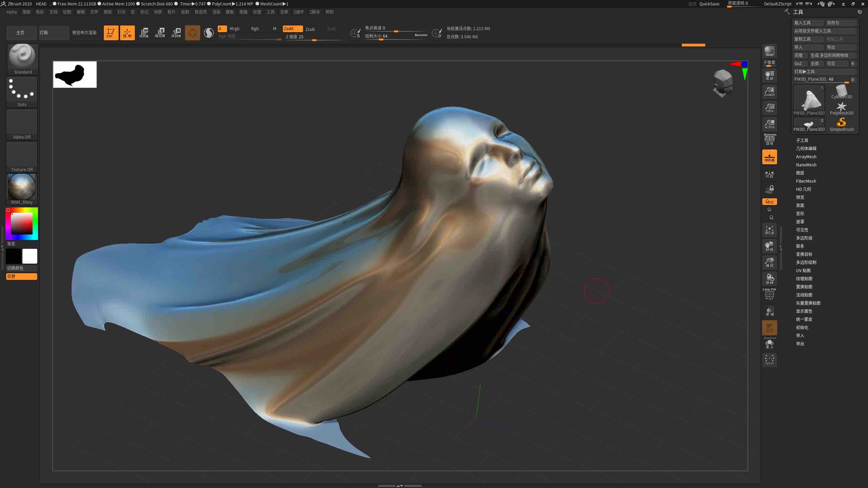
Task: Click the QuickSave button
Action: click(x=709, y=4)
